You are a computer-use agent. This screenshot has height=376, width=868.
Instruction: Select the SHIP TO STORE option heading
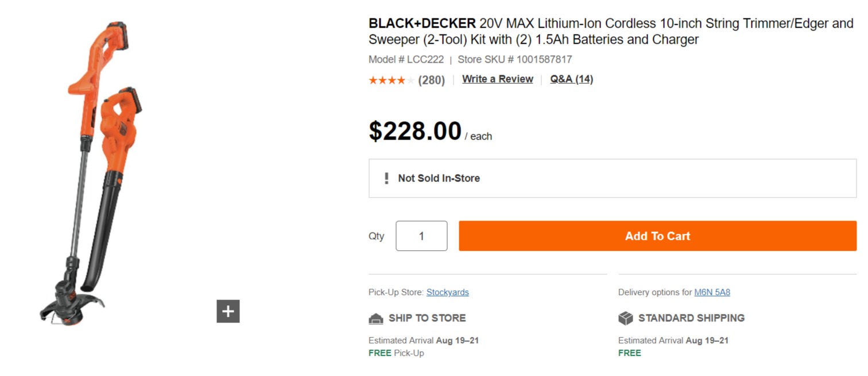427,318
